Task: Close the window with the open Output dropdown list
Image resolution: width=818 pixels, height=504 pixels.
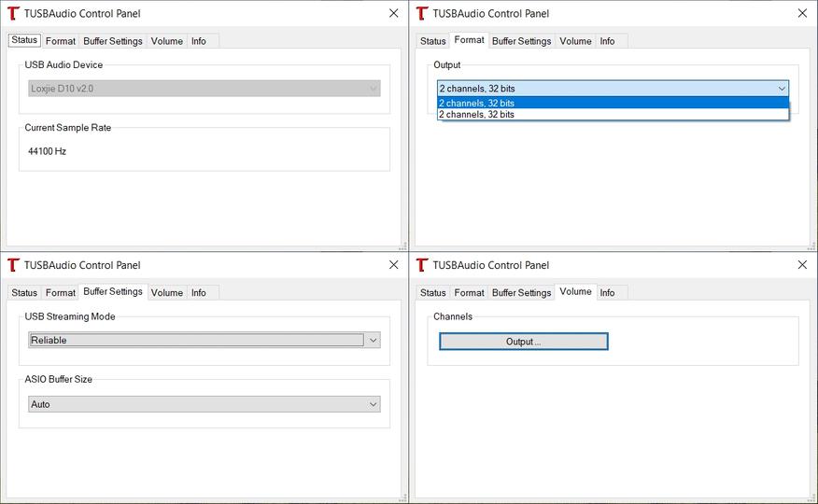Action: pos(802,13)
